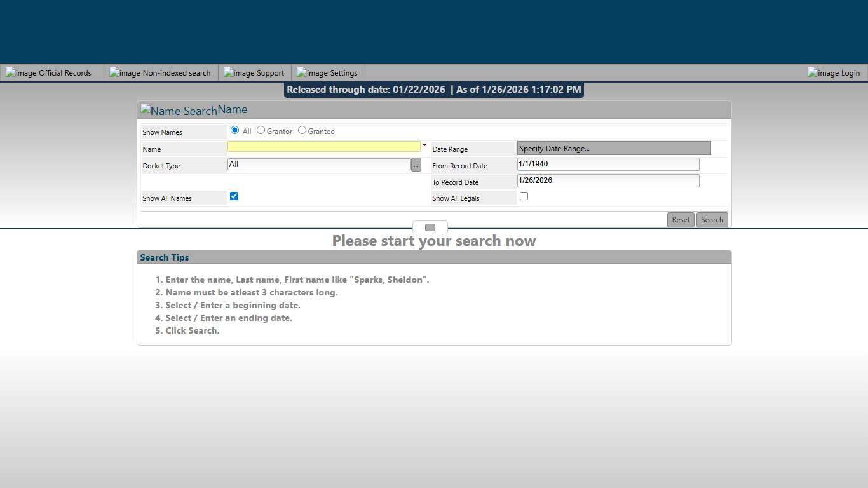Uncheck Show All Names
This screenshot has height=488, width=868.
click(x=234, y=196)
